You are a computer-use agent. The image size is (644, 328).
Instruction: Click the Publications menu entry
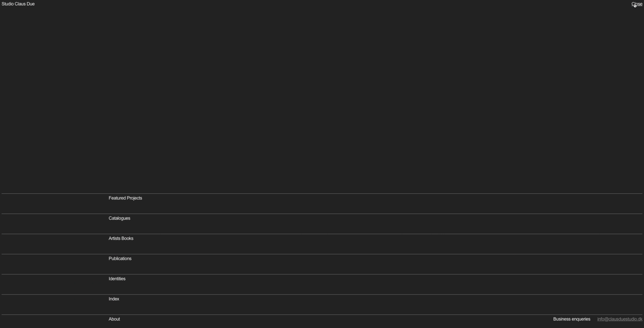120,259
